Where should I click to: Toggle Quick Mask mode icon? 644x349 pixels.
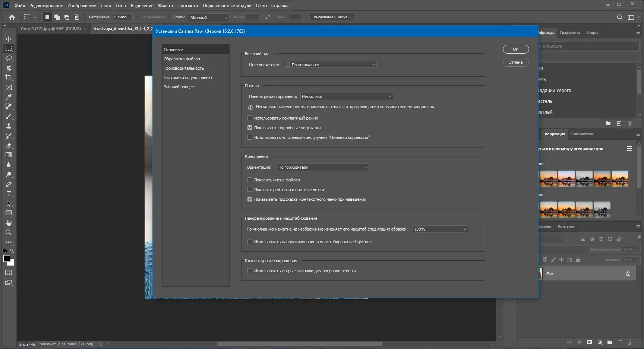coord(9,273)
